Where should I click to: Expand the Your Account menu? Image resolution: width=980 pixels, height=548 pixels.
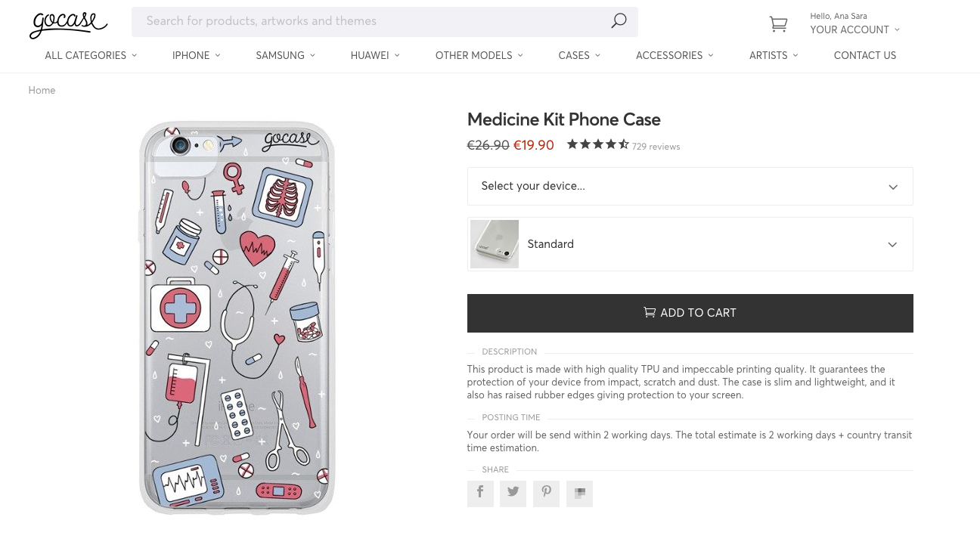(854, 29)
